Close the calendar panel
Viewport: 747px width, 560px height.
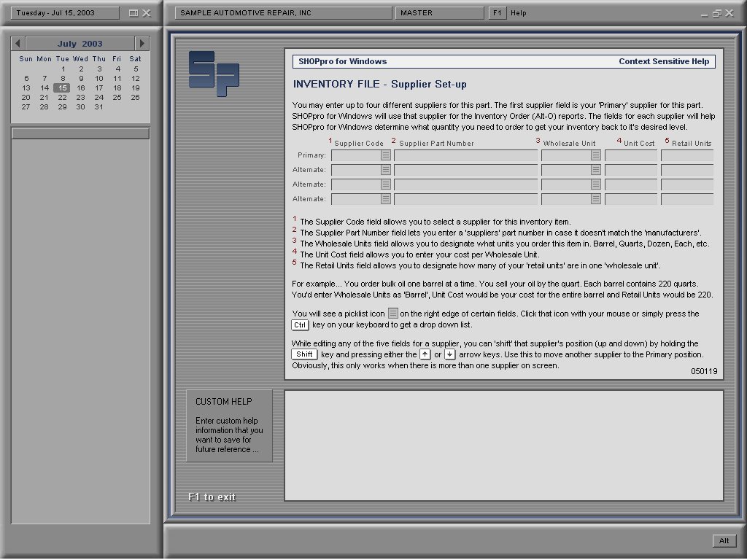click(x=147, y=13)
